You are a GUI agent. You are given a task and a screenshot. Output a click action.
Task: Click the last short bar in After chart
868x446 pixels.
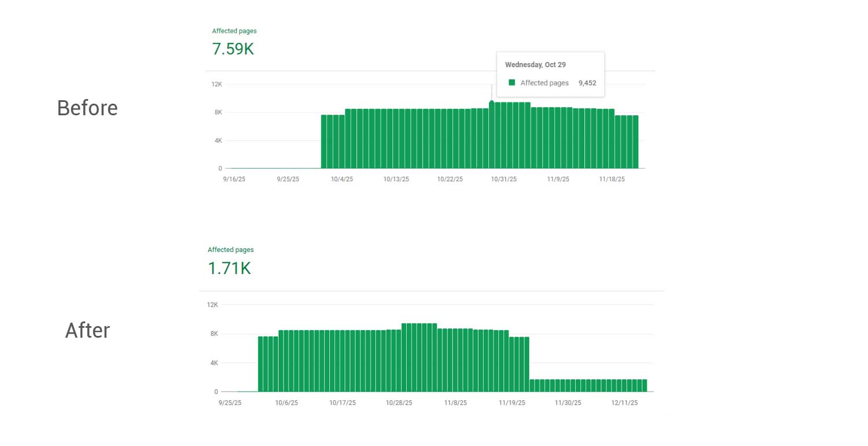(x=644, y=386)
